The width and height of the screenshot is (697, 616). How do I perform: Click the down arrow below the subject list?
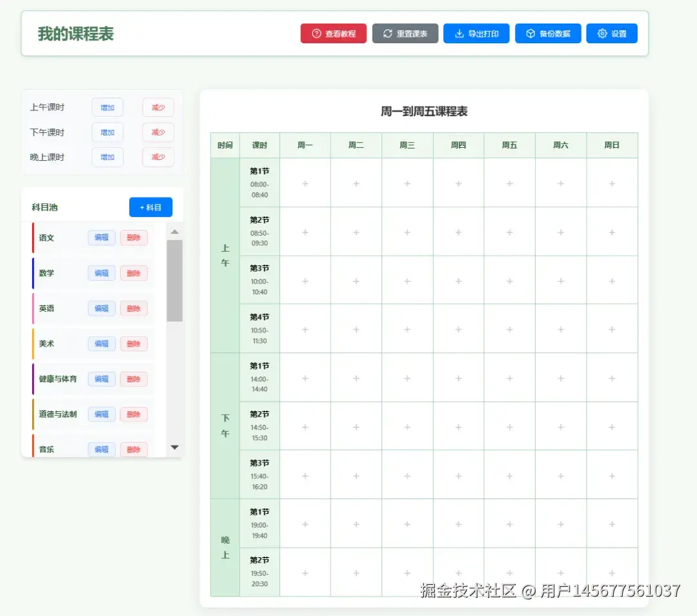pos(174,447)
